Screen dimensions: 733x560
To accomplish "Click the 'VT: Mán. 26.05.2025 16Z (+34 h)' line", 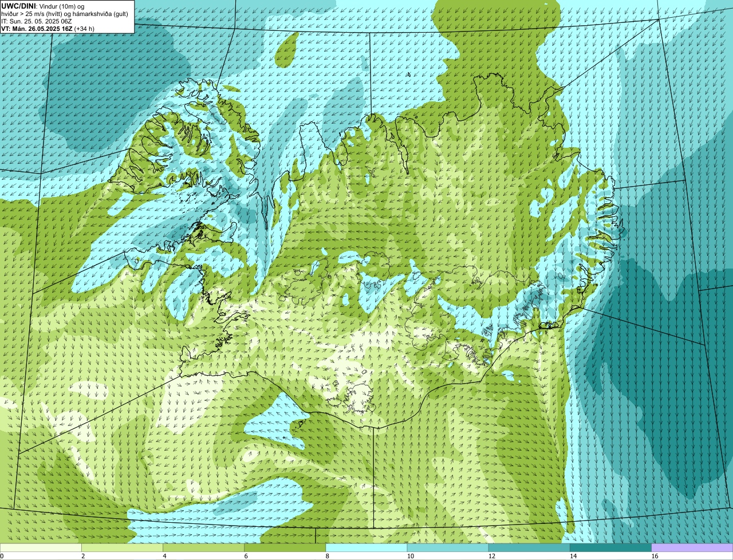I will click(48, 28).
